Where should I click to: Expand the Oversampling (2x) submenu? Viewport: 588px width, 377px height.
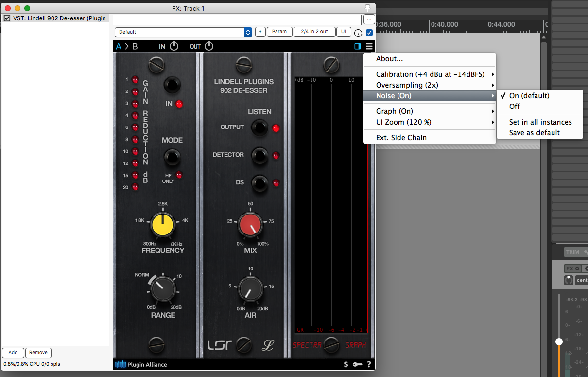tap(430, 85)
